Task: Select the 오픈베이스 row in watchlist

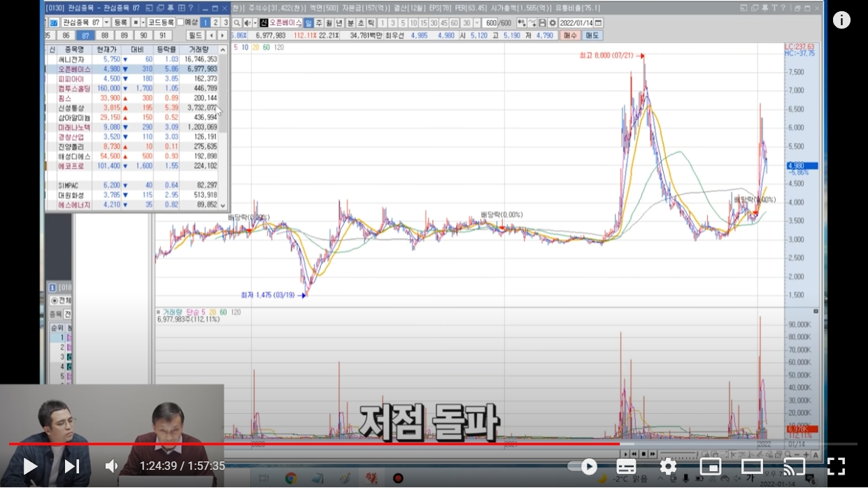Action: [x=132, y=69]
